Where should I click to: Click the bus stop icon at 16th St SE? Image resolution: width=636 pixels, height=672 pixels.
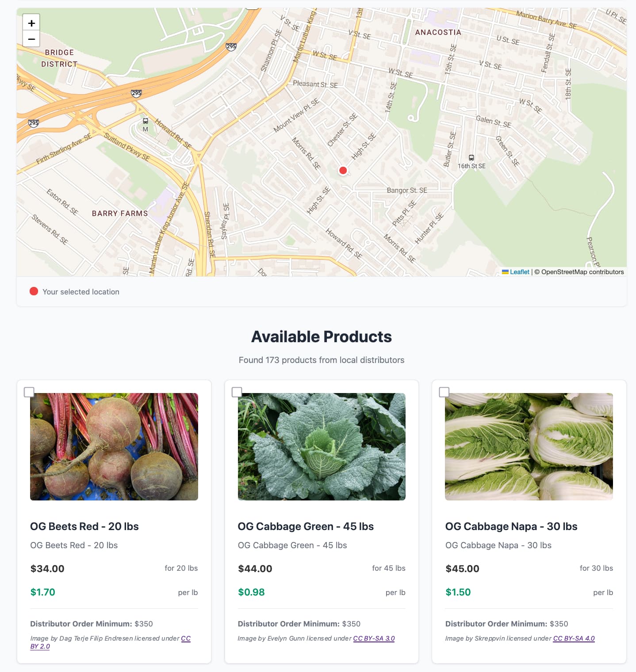coord(471,158)
